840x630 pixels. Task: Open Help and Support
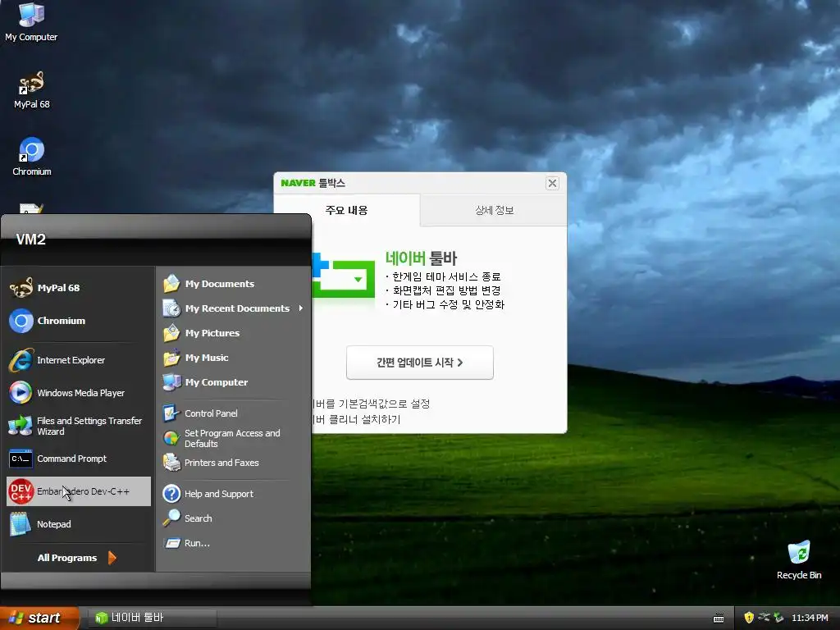(x=234, y=493)
